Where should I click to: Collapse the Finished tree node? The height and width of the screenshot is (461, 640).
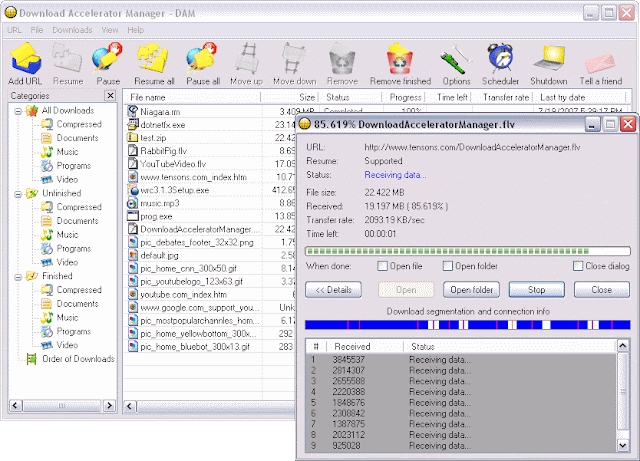pos(18,277)
